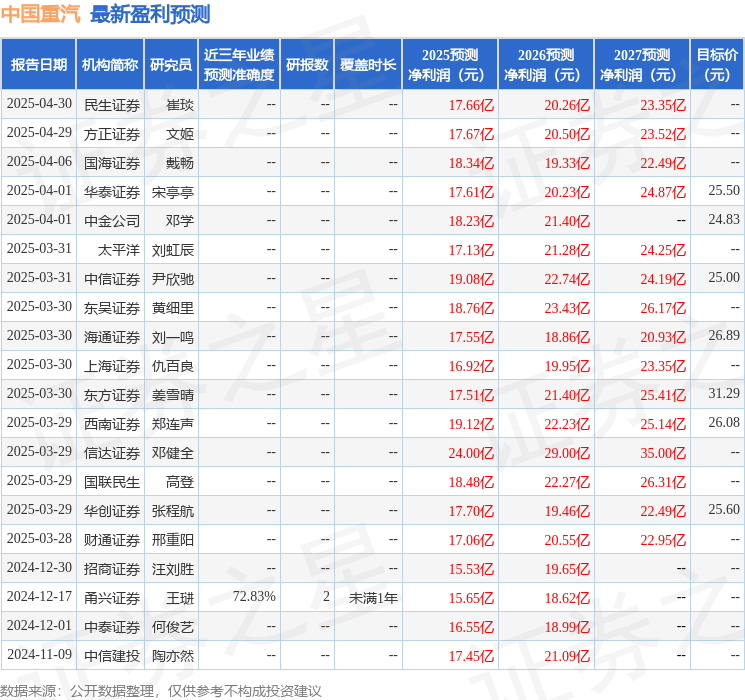This screenshot has width=745, height=700.
Task: Click the 18.99亿 forecast value
Action: 567,627
